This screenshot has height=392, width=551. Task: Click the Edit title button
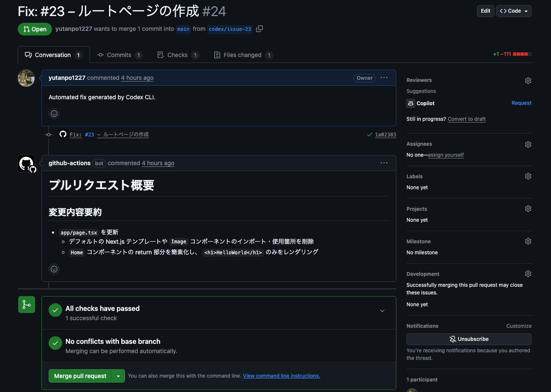[486, 11]
